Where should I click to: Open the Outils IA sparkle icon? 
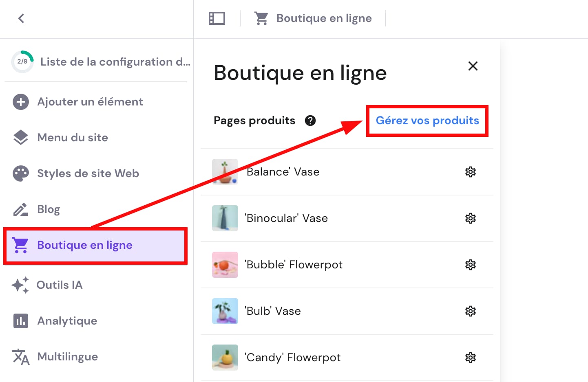coord(20,285)
